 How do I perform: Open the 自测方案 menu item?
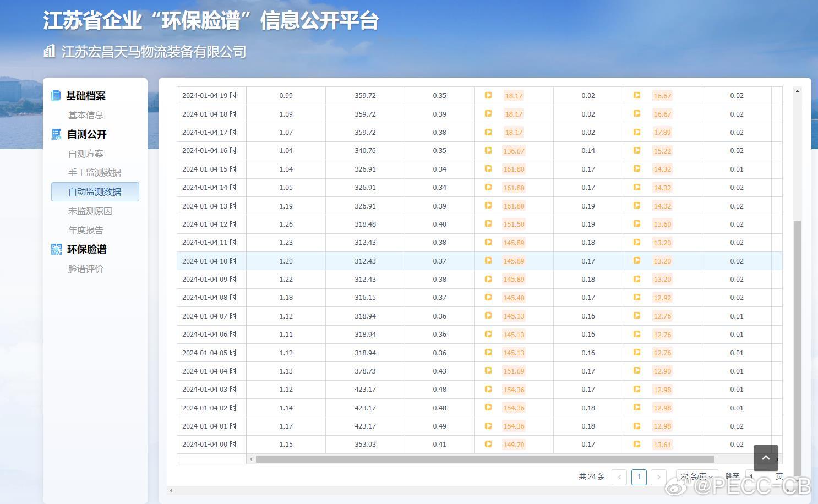click(x=86, y=154)
